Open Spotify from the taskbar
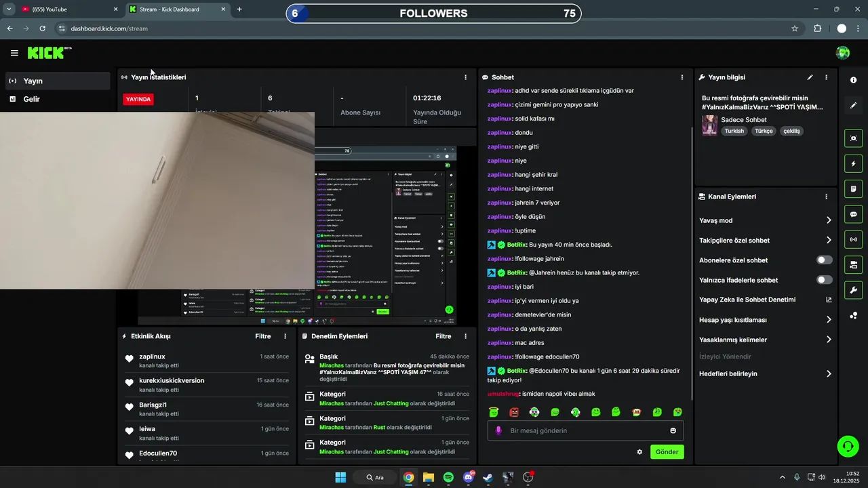This screenshot has width=868, height=488. (448, 477)
